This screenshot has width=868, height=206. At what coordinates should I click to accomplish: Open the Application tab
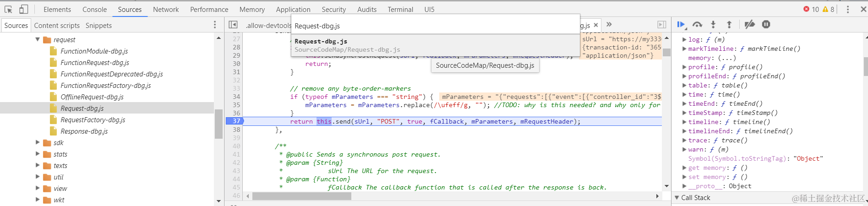coord(293,9)
